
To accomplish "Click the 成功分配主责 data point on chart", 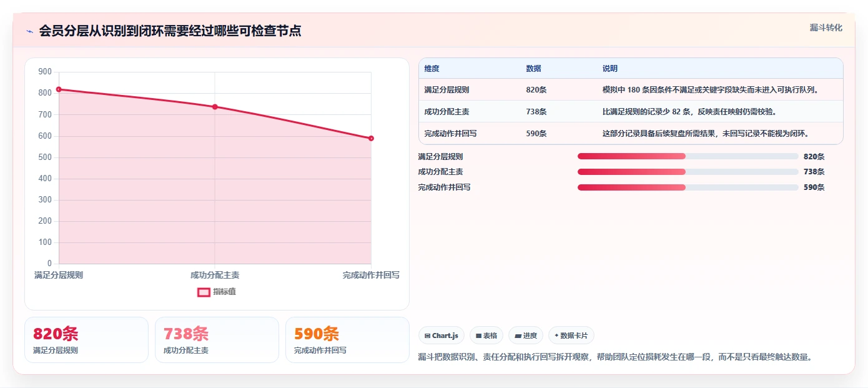I will coord(215,107).
